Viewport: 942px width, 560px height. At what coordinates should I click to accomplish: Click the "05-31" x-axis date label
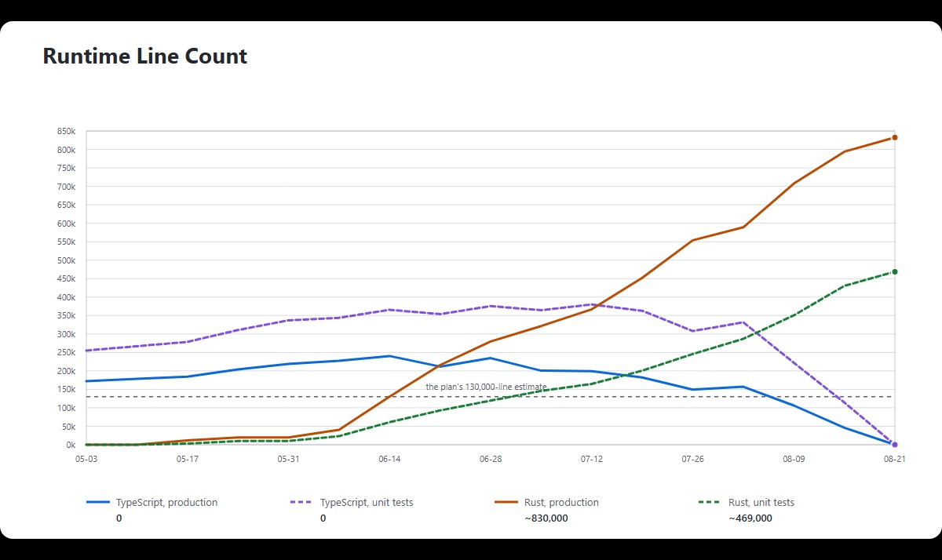[x=288, y=460]
